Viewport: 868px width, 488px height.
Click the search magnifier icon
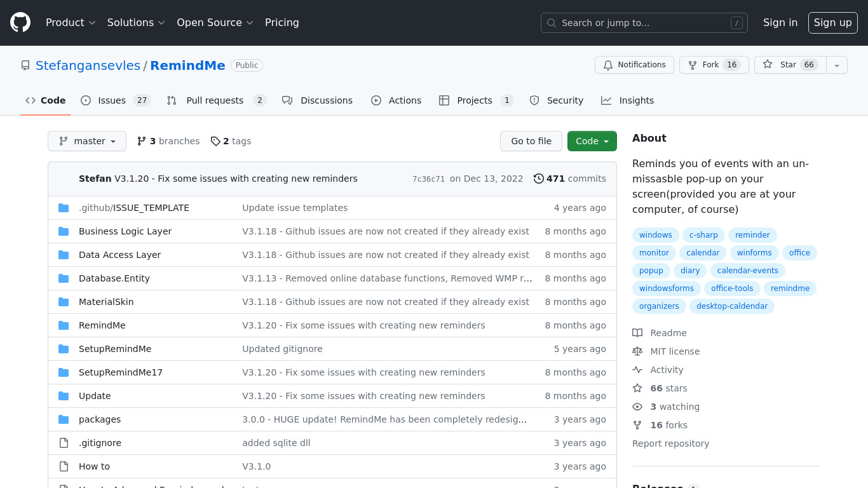(552, 23)
